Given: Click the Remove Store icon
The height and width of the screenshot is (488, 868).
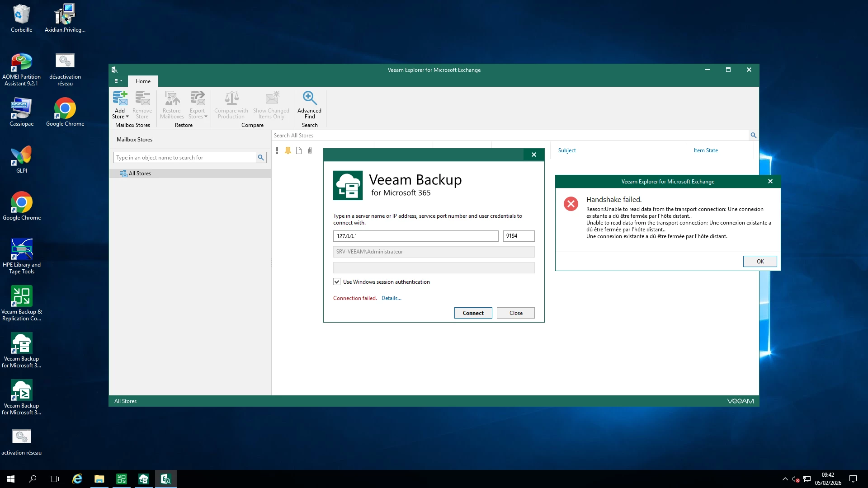Looking at the screenshot, I should point(142,99).
